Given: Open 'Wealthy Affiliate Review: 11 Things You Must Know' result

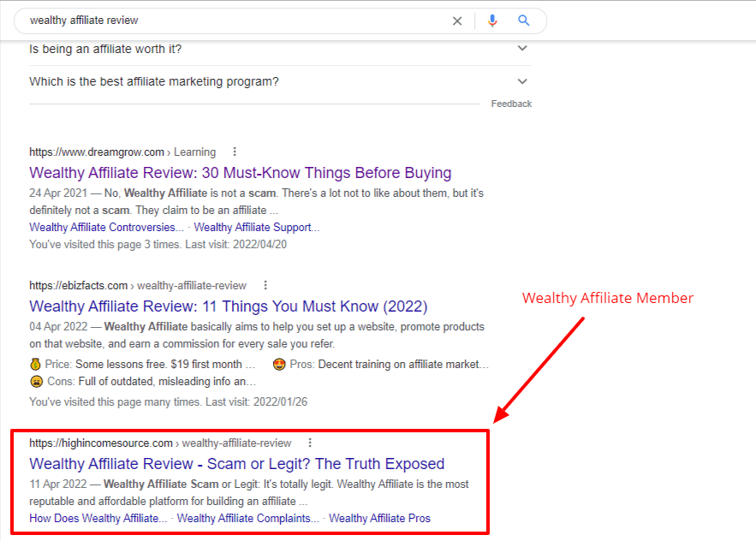Looking at the screenshot, I should pos(228,306).
